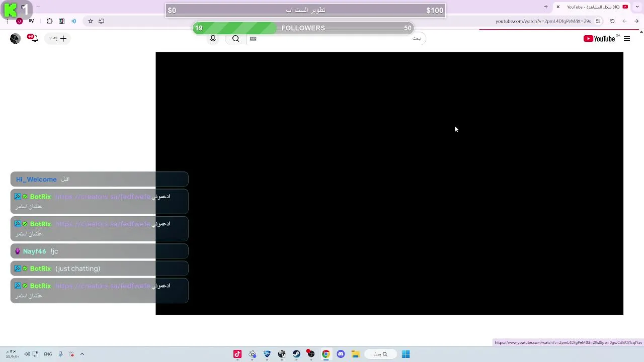
Task: Toggle the taskbar volume speaker icon
Action: tap(27, 354)
